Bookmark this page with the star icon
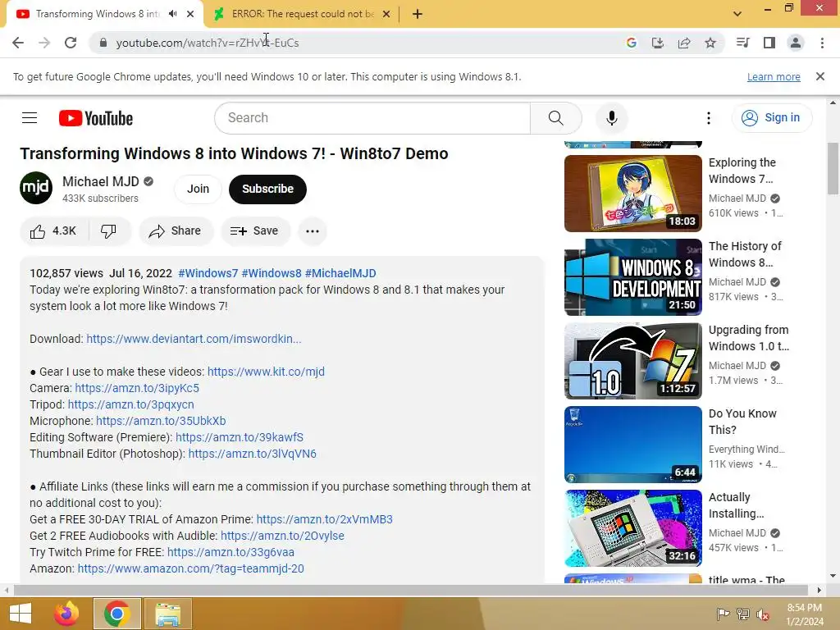Image resolution: width=840 pixels, height=630 pixels. tap(710, 43)
